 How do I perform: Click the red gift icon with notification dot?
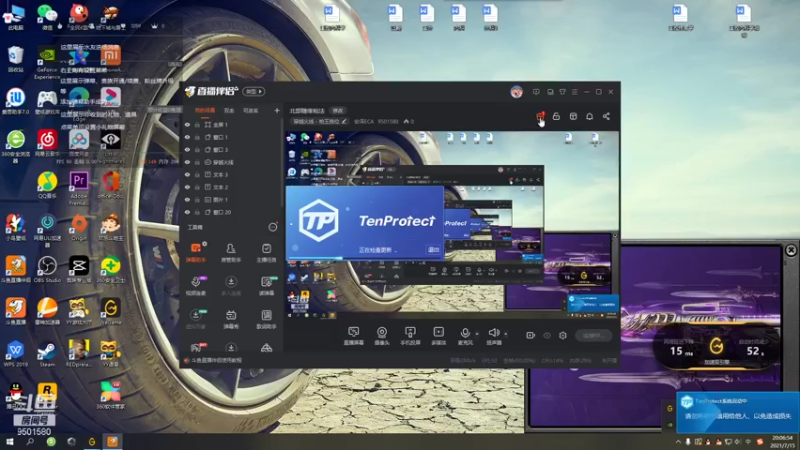click(x=540, y=116)
